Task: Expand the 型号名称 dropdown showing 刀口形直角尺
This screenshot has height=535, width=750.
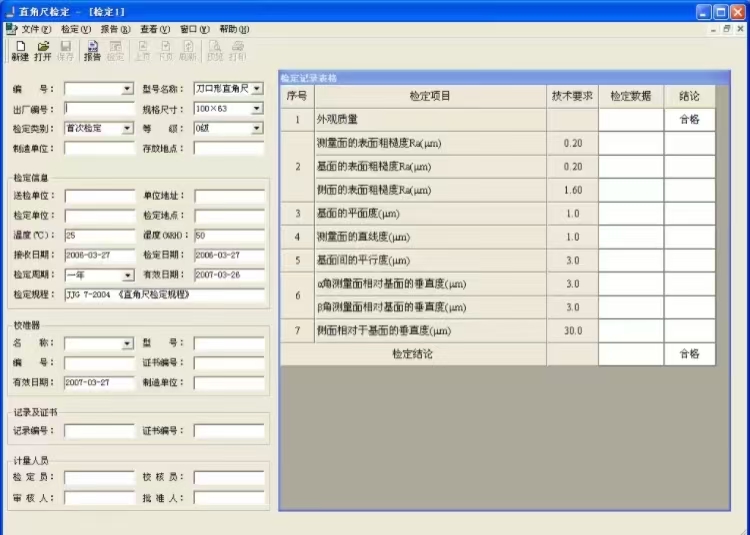Action: (257, 89)
